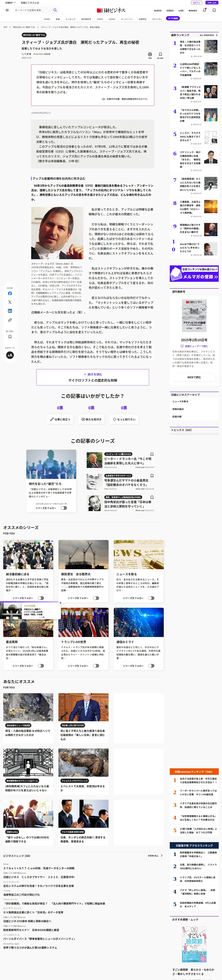Viewport: 222px width, 980px height.
Task: Open saved bookmarks icon in header
Action: point(214,10)
